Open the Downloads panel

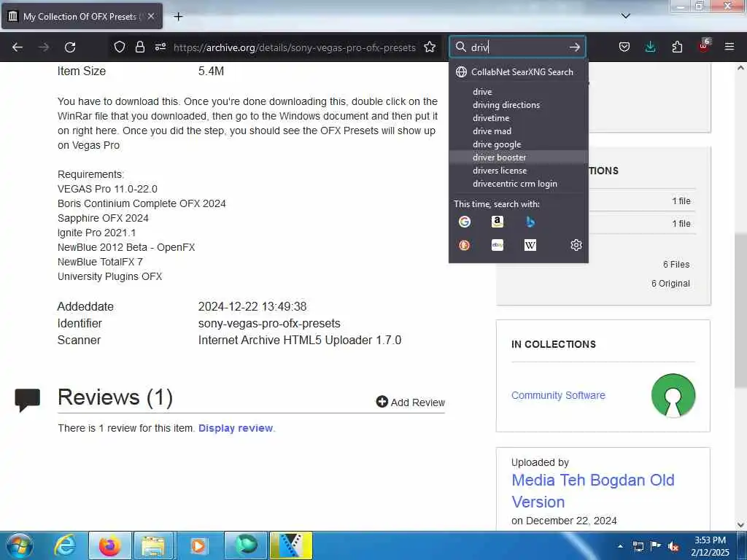[650, 47]
